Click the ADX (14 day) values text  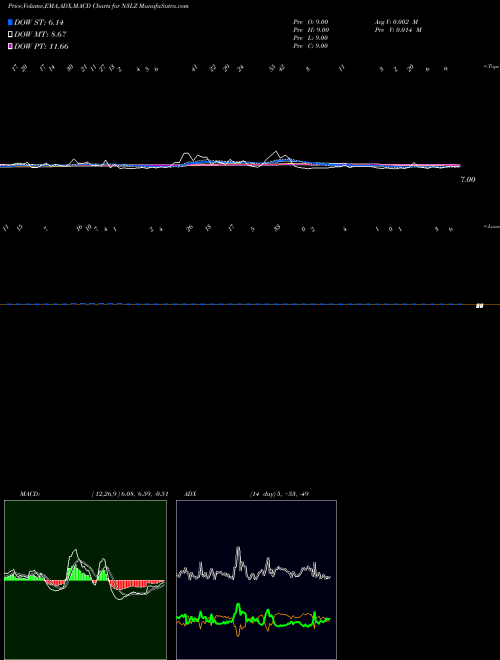pyautogui.click(x=279, y=494)
